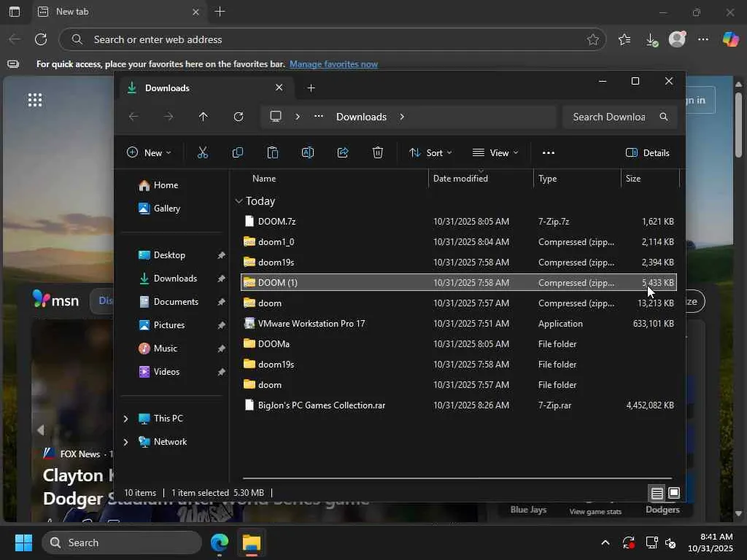Open the New dropdown menu
Screen dimensions: 747x560
coord(149,152)
